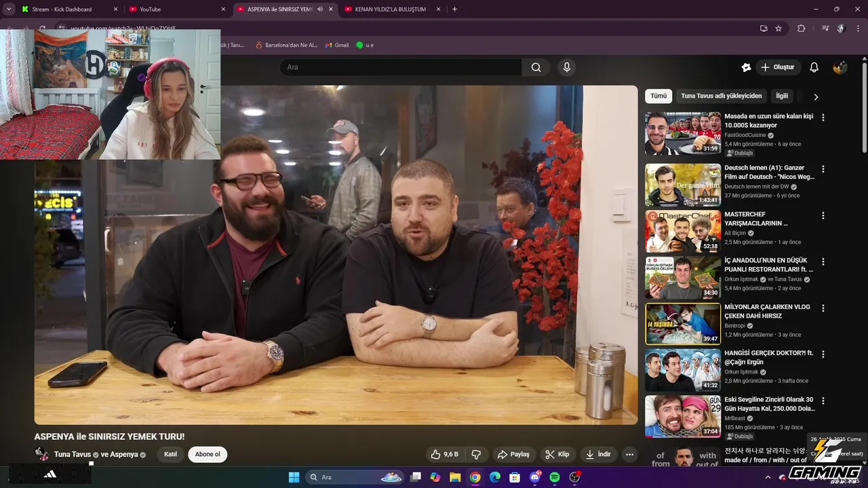Open Microsoft Store from the taskbar
868x488 pixels.
click(x=515, y=477)
